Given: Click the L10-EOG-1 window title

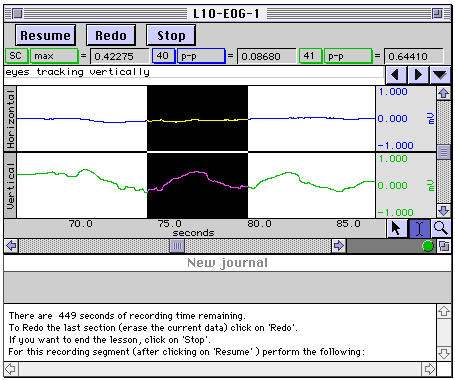Looking at the screenshot, I should [226, 14].
